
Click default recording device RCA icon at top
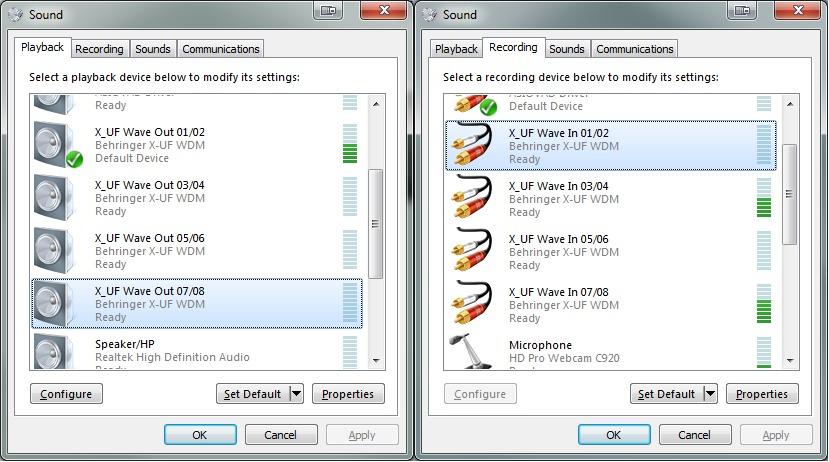(x=474, y=105)
